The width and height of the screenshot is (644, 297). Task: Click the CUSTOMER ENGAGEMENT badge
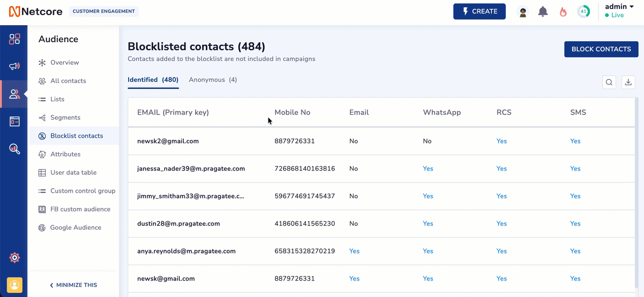(104, 11)
